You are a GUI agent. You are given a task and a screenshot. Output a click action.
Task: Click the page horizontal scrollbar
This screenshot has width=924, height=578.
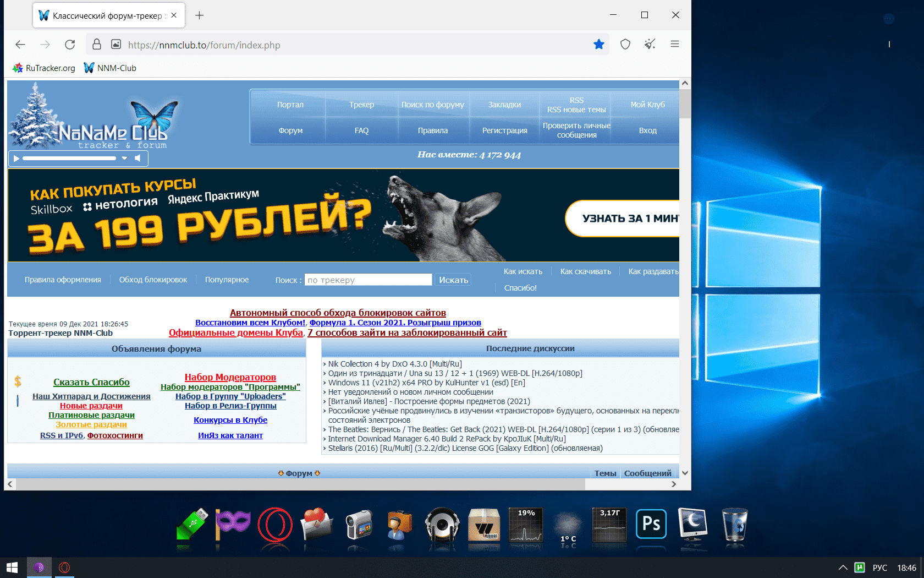[300, 484]
